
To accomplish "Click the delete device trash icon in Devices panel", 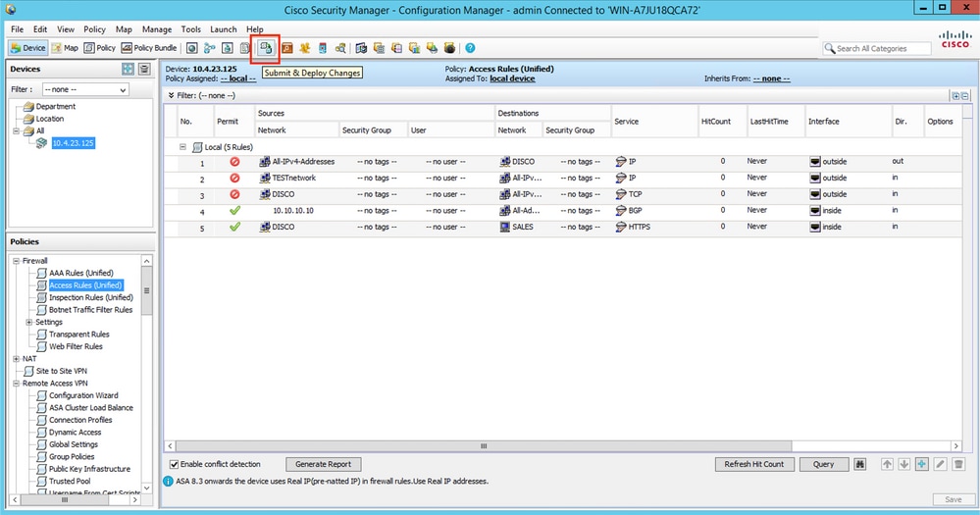I will pyautogui.click(x=144, y=69).
